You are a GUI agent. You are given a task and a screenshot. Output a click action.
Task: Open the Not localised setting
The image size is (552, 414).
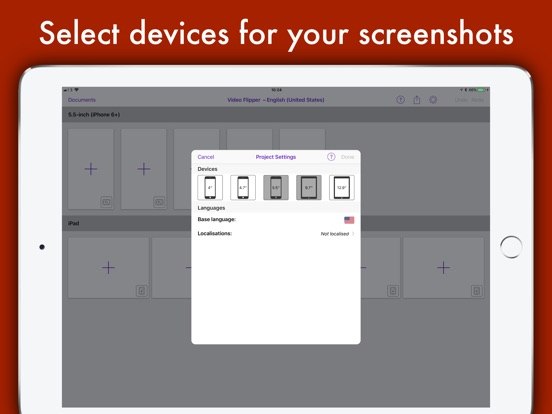coord(334,234)
